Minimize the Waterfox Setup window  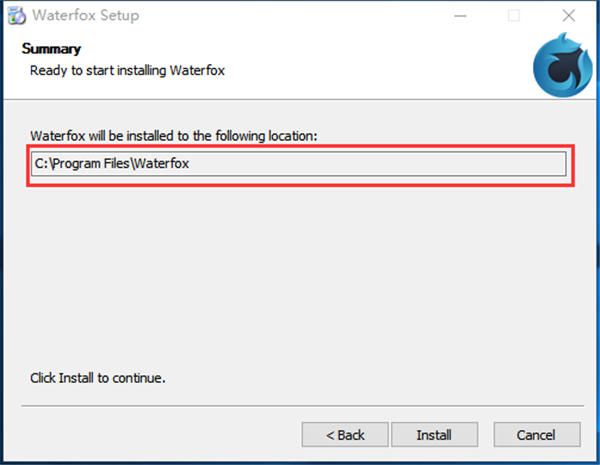coord(459,15)
